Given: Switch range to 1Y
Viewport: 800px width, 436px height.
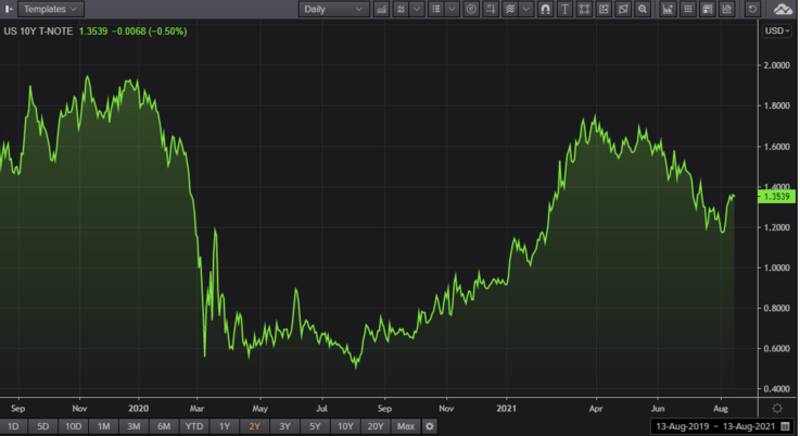Looking at the screenshot, I should [x=225, y=427].
